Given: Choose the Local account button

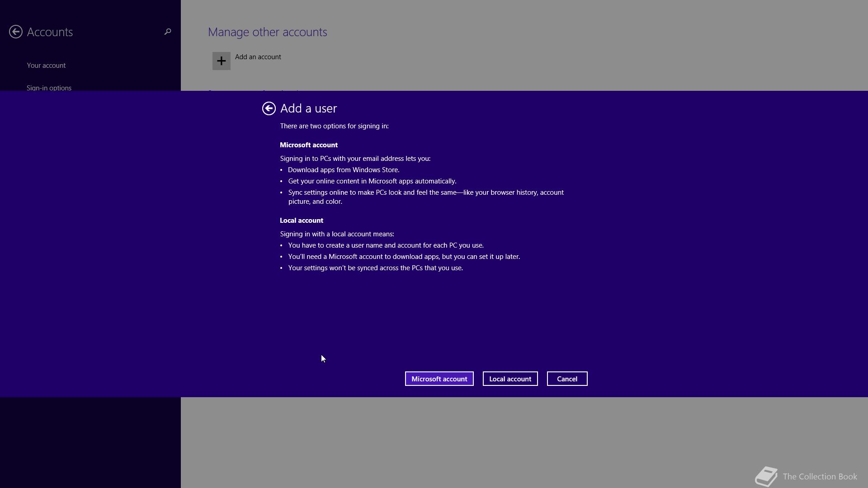Looking at the screenshot, I should point(510,379).
